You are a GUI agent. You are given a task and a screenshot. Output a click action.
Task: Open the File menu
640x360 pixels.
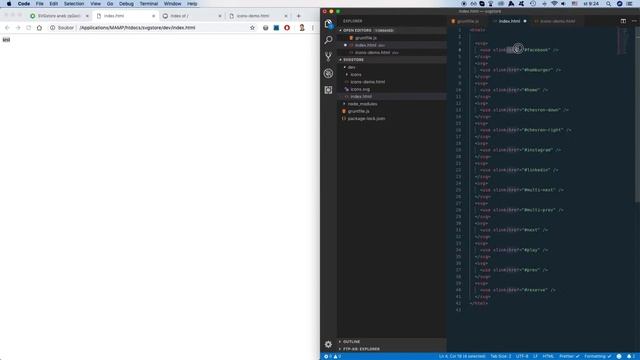[40, 4]
